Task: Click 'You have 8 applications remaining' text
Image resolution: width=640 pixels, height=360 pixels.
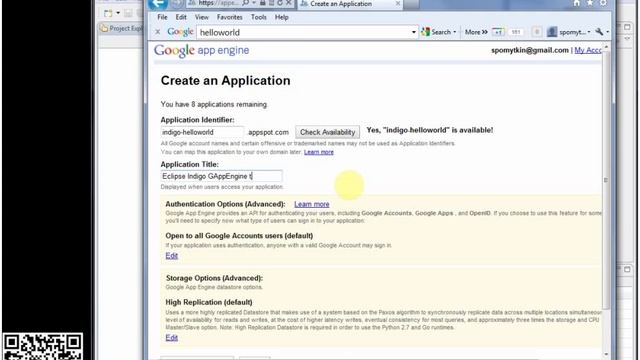Action: point(214,104)
